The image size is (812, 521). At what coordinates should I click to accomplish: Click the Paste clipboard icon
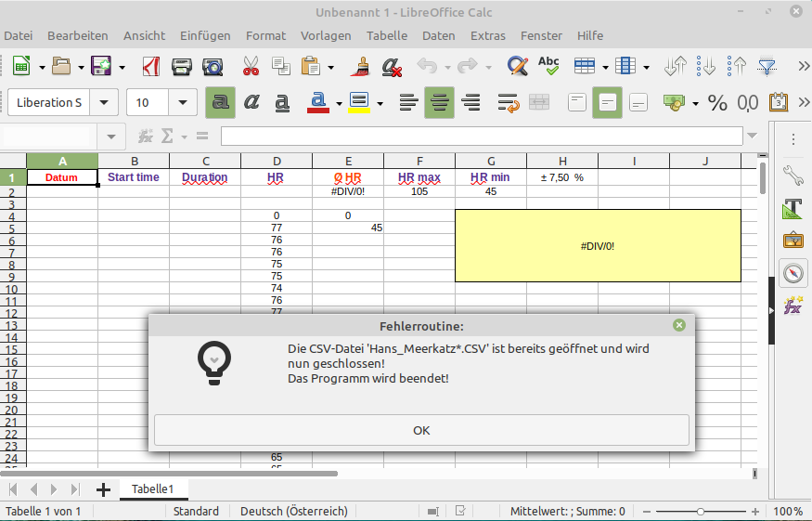pos(311,66)
